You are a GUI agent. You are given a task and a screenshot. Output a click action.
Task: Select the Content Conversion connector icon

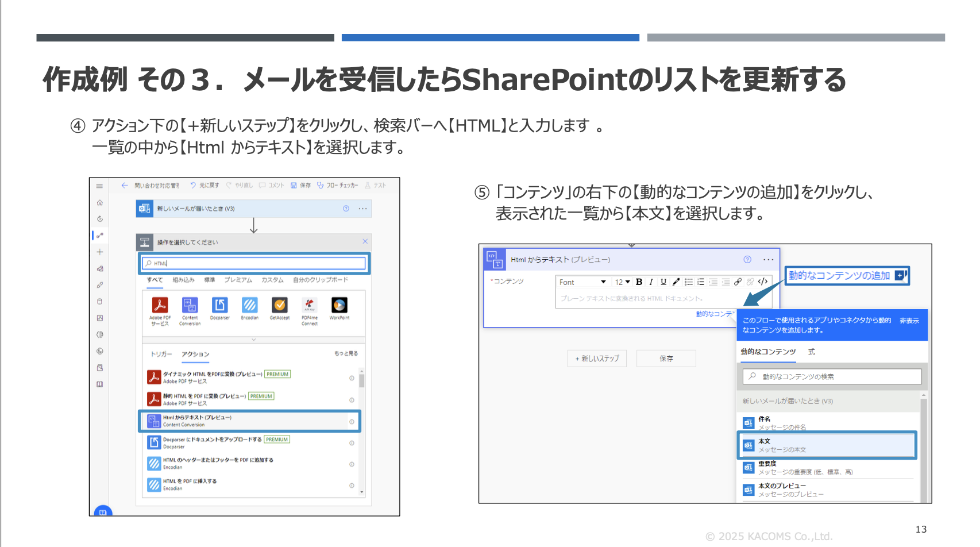click(x=190, y=305)
